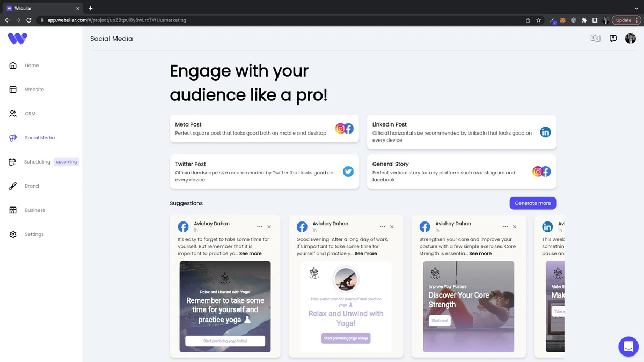Viewport: 644px width, 362px height.
Task: Go to Website in sidebar
Action: click(34, 90)
